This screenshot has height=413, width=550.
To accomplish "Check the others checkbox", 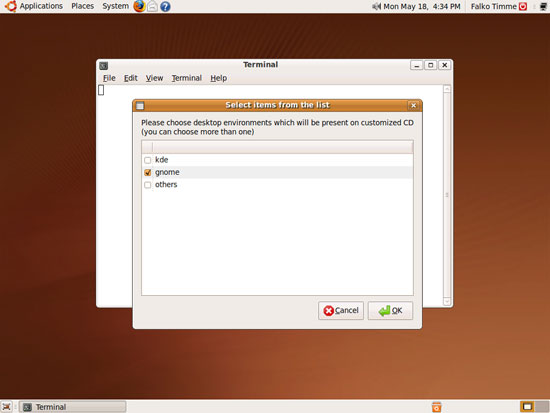I will click(x=148, y=185).
